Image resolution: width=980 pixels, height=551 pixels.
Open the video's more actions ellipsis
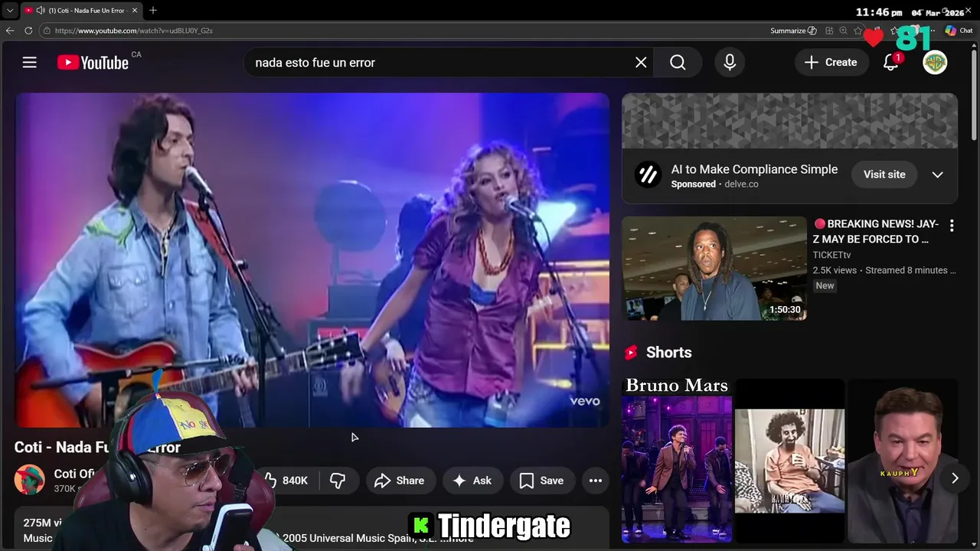(596, 481)
